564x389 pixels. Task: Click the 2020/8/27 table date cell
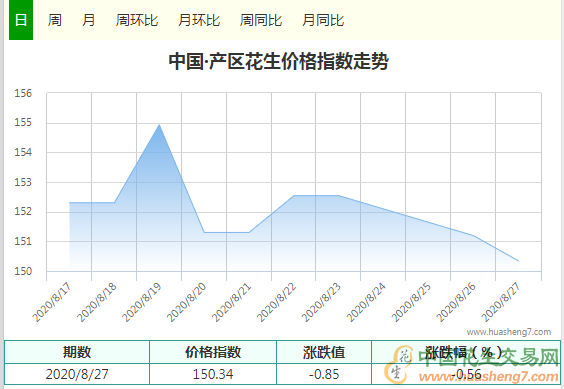[x=77, y=374]
